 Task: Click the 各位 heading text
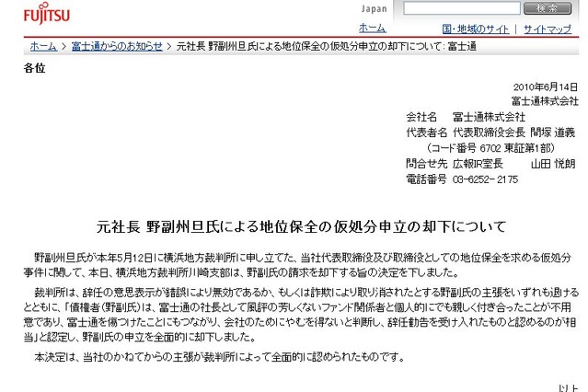(34, 68)
